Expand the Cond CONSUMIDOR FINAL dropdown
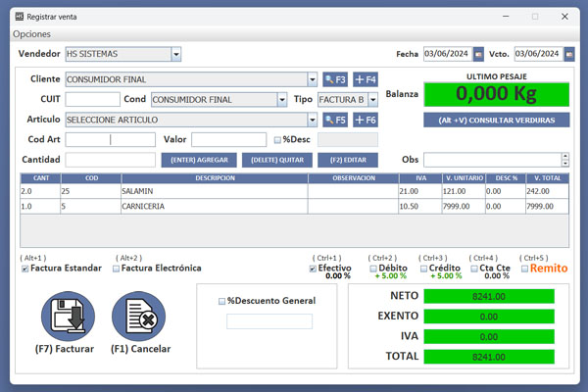The image size is (588, 392). [281, 99]
